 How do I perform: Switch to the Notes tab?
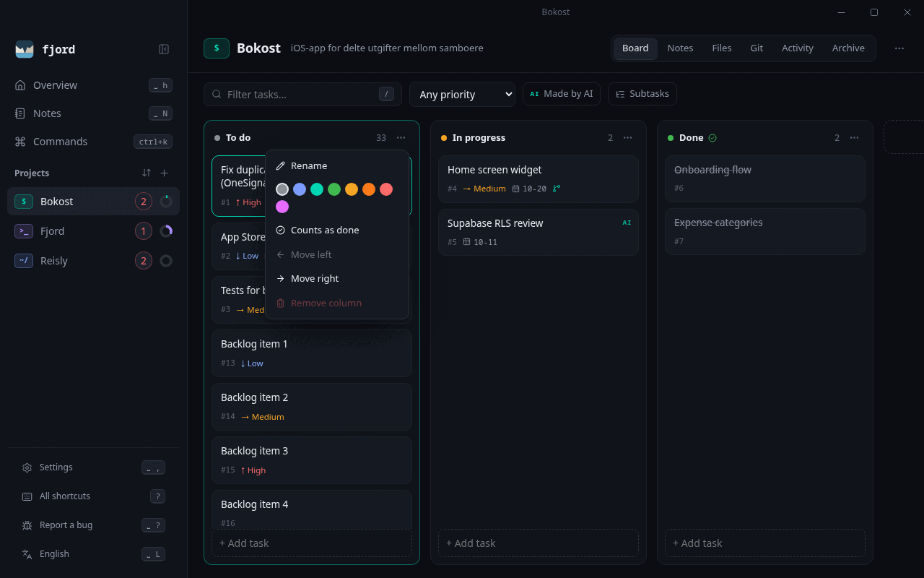click(x=680, y=48)
